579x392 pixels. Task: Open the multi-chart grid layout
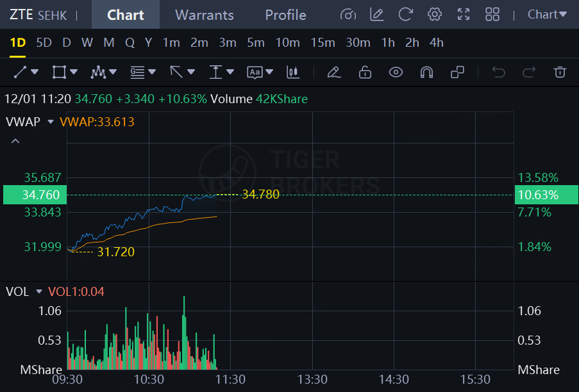492,14
